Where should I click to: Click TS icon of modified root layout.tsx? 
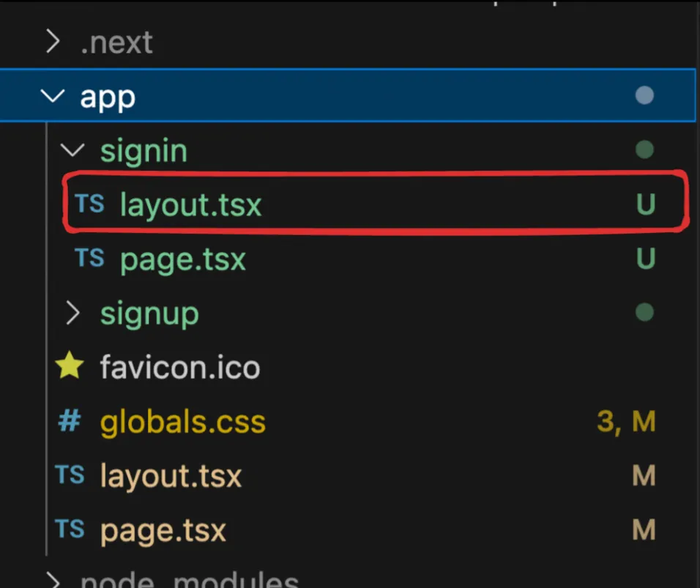(x=70, y=475)
